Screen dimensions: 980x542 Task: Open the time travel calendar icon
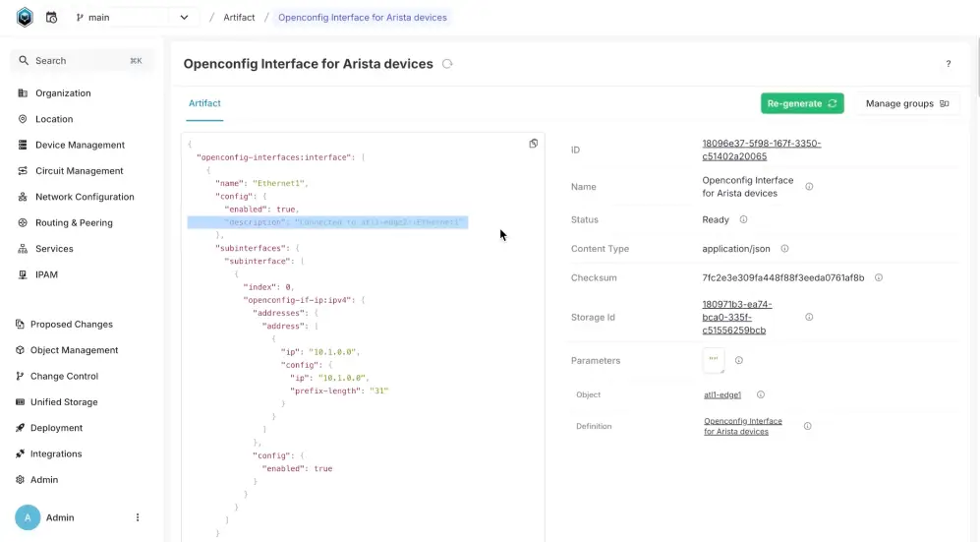(x=52, y=18)
